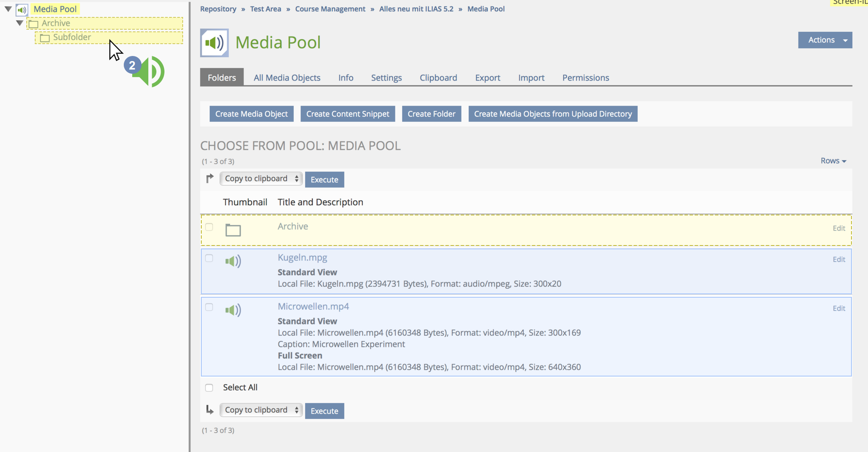Image resolution: width=868 pixels, height=452 pixels.
Task: Click the Archive folder icon in the tree
Action: [33, 24]
